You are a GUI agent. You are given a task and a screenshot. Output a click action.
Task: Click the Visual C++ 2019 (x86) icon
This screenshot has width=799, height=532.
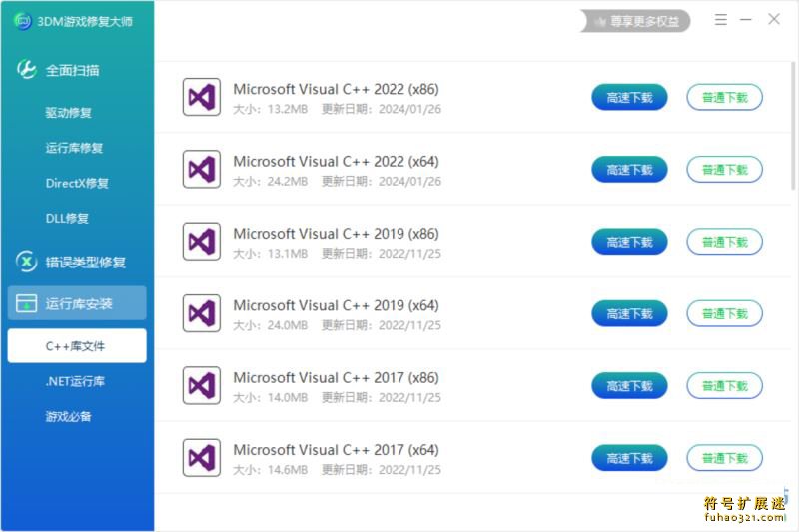coord(202,242)
